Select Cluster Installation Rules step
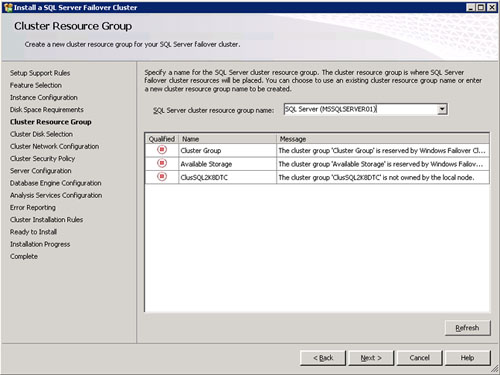This screenshot has height=375, width=500. point(46,220)
